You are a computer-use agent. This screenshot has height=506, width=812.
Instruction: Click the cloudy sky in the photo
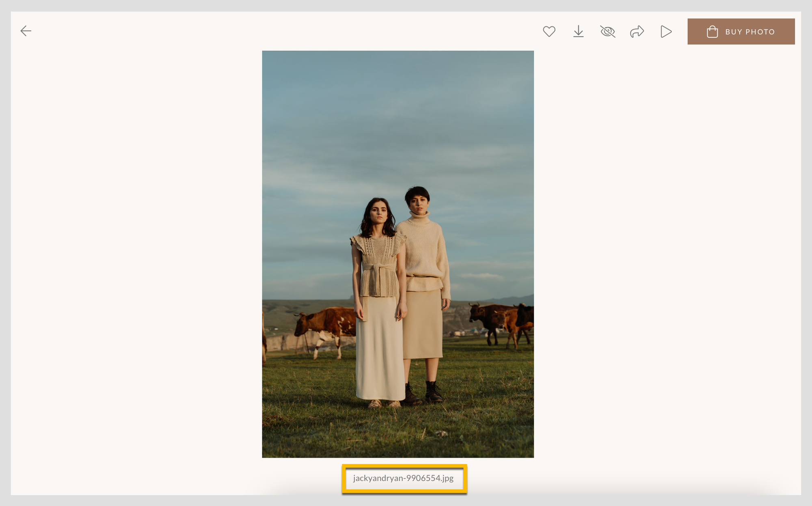398,122
